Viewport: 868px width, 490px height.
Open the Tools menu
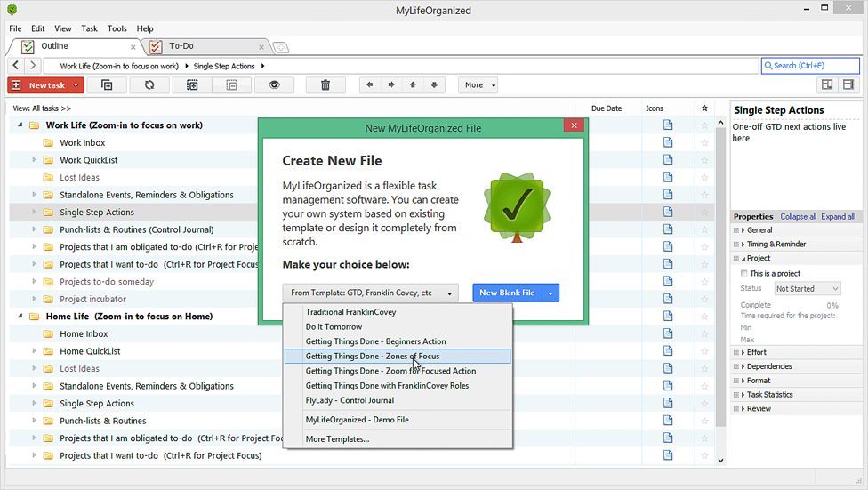[117, 28]
